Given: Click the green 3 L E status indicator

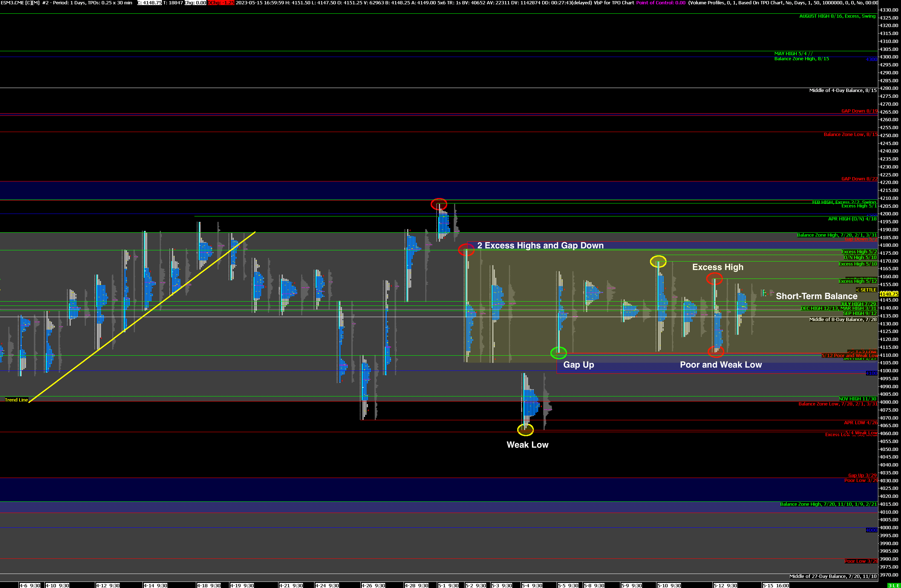Looking at the screenshot, I should tap(894, 585).
